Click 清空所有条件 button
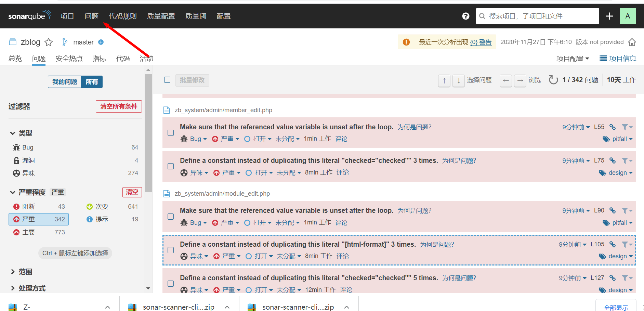 (x=119, y=106)
